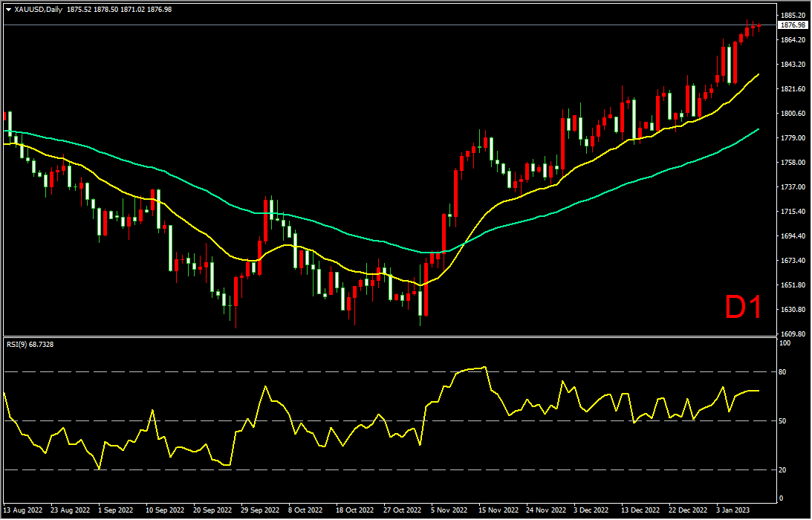The width and height of the screenshot is (812, 520).
Task: Click the 1737.00 price axis label
Action: point(793,187)
